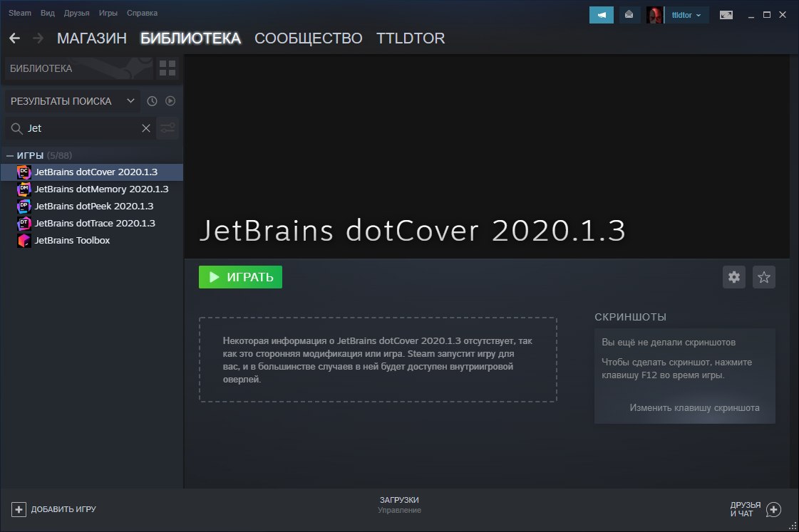Go forward with the right arrow
799x532 pixels.
(x=38, y=38)
